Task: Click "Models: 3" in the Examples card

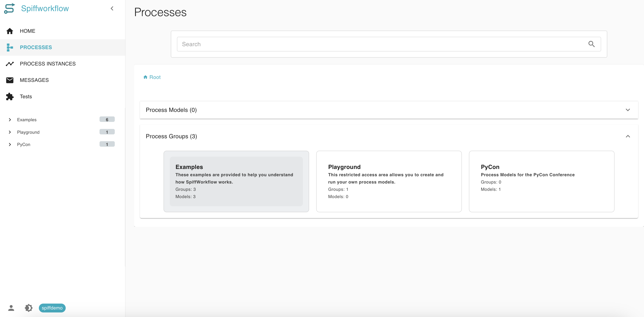Action: tap(185, 197)
